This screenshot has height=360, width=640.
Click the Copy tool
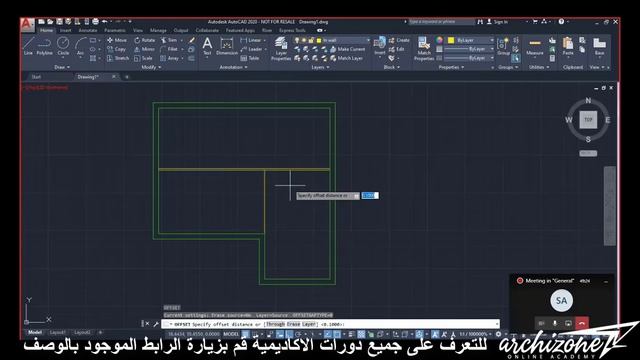(116, 49)
